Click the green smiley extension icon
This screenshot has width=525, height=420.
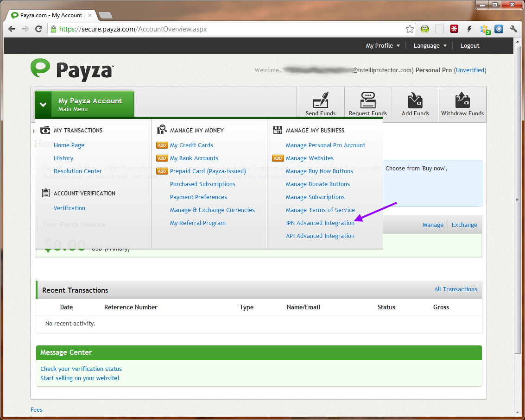(425, 29)
